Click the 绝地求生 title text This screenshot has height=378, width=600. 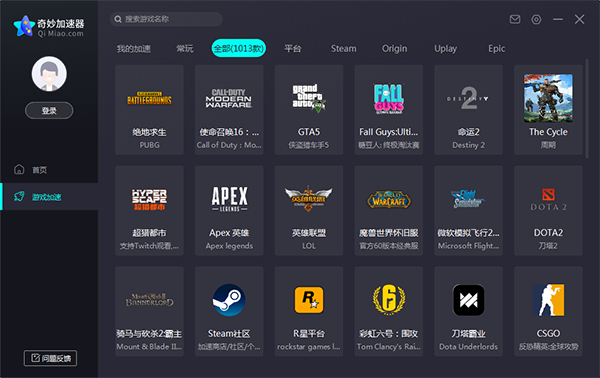(x=149, y=132)
